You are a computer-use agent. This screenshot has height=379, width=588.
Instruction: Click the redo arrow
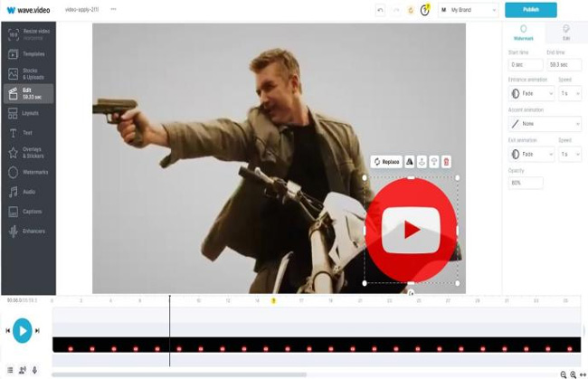click(x=395, y=10)
